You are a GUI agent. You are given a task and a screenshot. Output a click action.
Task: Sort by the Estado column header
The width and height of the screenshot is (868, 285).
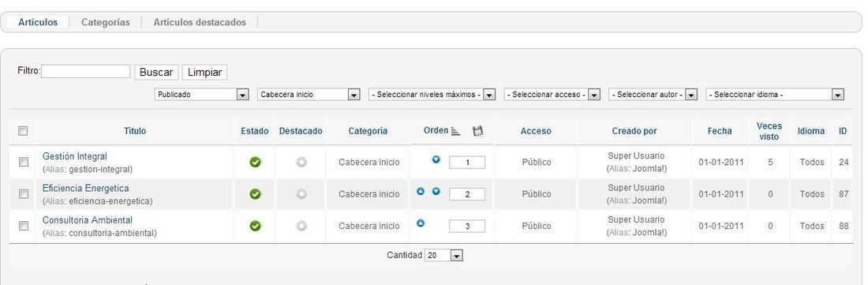255,131
